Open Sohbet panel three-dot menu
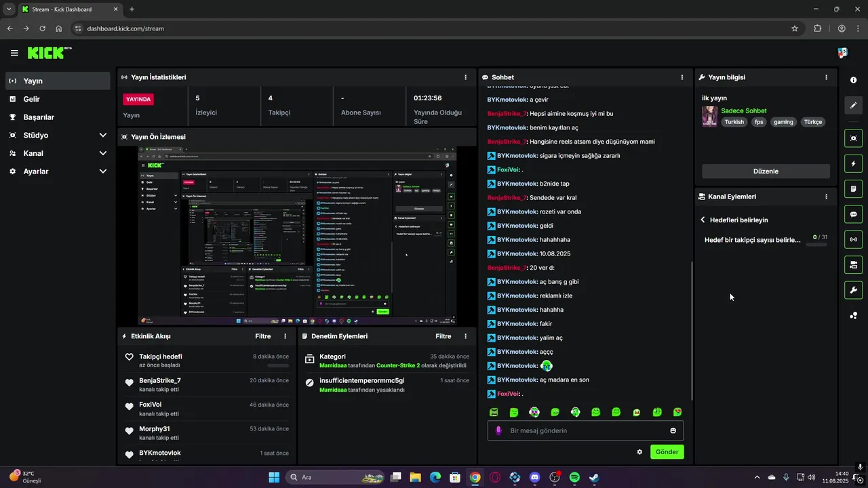The width and height of the screenshot is (868, 488). click(x=682, y=77)
